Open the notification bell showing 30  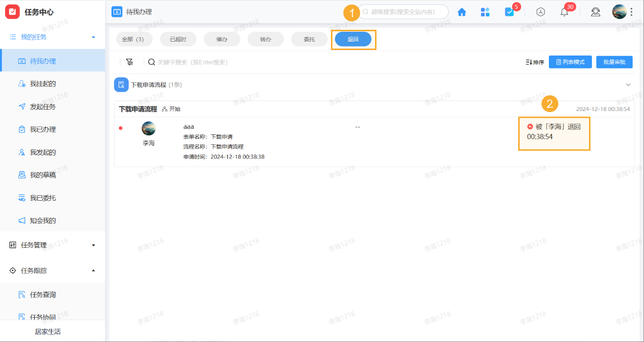pos(564,11)
